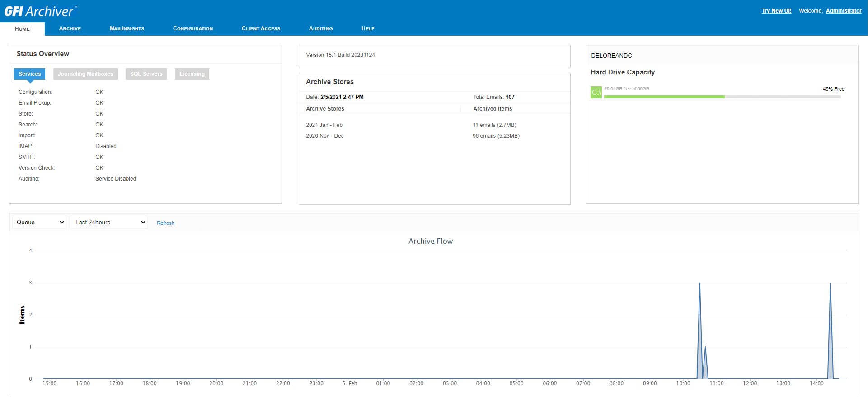
Task: Open the Auditing menu
Action: 321,28
